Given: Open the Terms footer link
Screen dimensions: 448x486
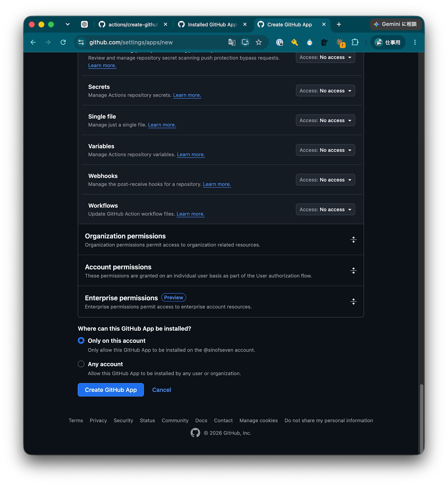Looking at the screenshot, I should tap(76, 420).
